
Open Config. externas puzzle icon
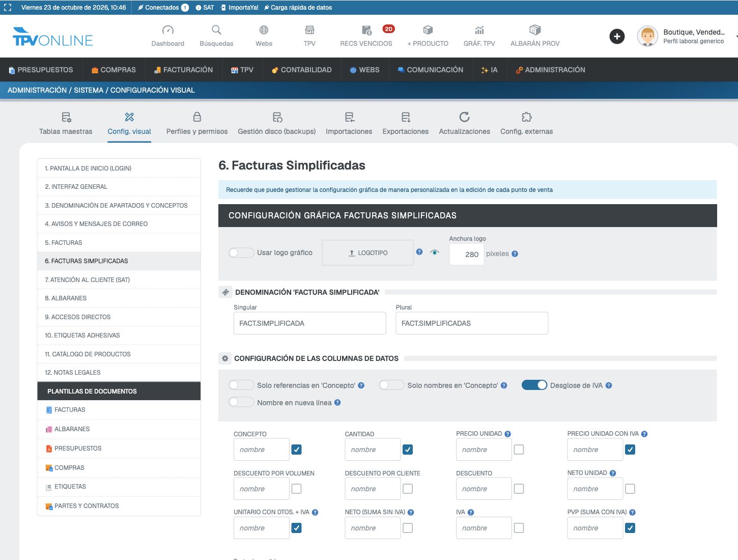point(527,117)
